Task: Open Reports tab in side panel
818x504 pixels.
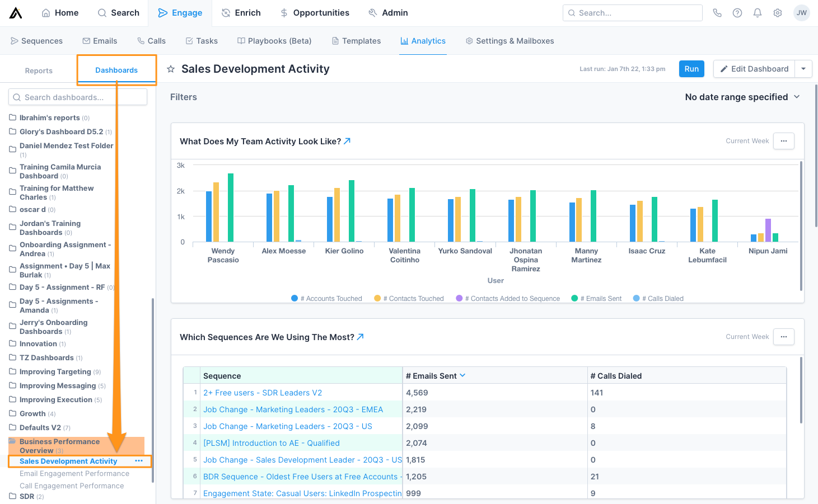Action: click(x=39, y=70)
